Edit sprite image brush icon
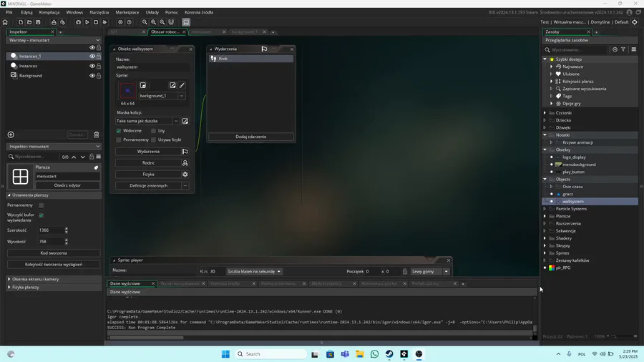The image size is (644, 362). pos(182,85)
